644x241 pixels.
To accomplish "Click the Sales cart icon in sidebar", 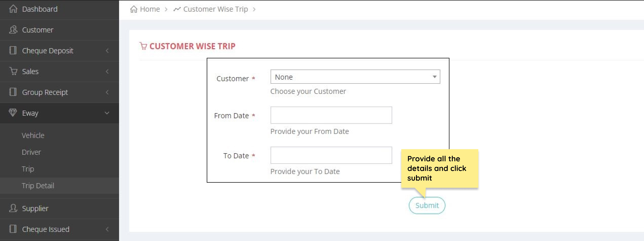I will coord(13,71).
